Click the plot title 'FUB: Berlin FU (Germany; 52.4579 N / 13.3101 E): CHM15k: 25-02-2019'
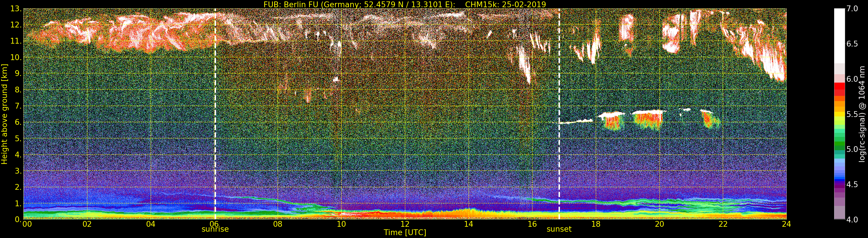This screenshot has width=868, height=238. point(405,4)
